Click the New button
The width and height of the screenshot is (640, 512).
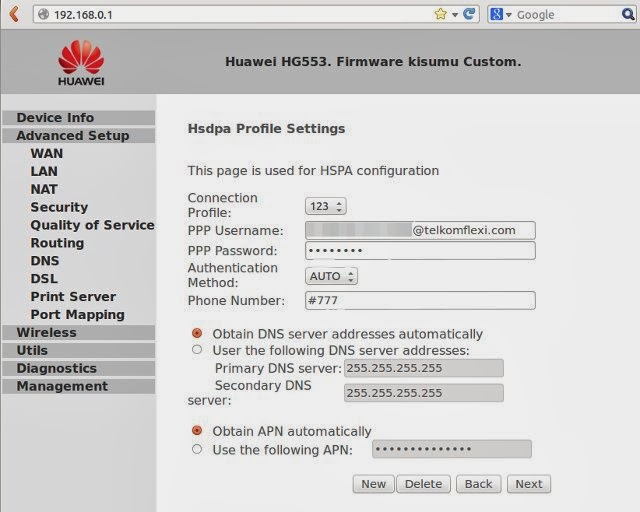click(373, 484)
